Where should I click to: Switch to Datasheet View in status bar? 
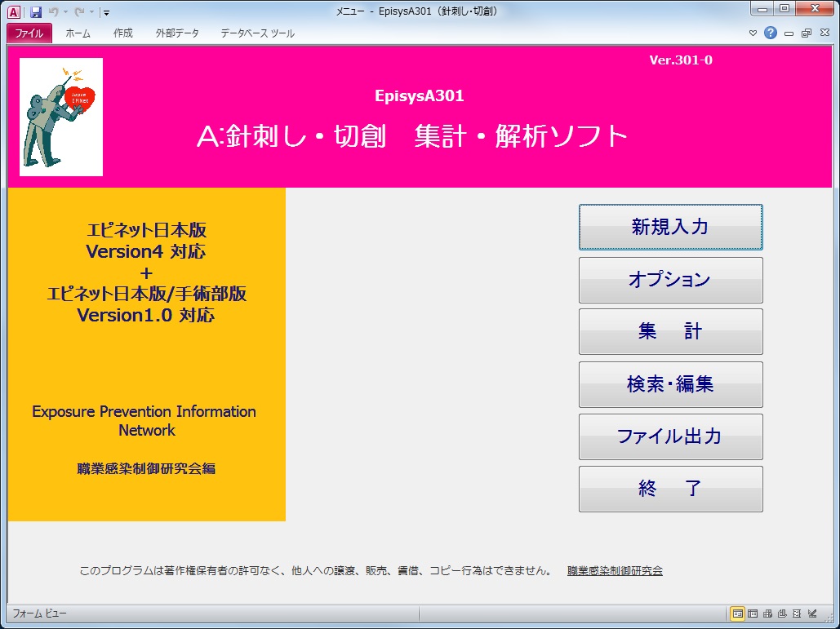753,613
